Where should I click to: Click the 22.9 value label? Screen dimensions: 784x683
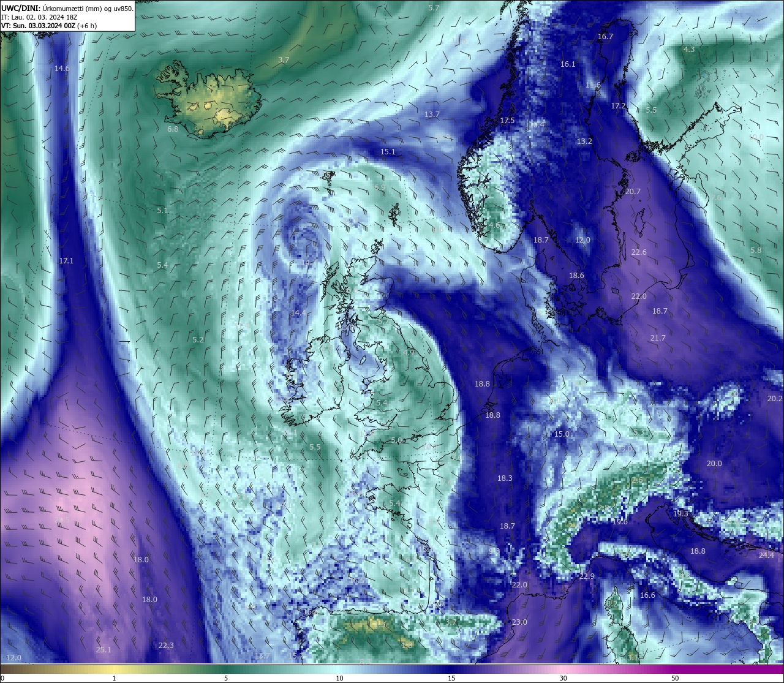tap(587, 577)
